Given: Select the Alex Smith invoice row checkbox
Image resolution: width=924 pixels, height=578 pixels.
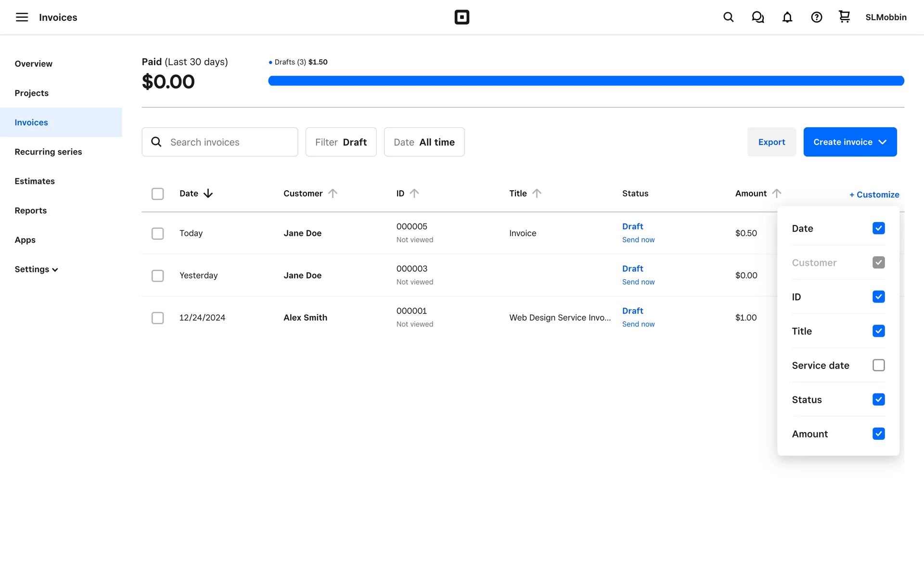Looking at the screenshot, I should (x=157, y=318).
